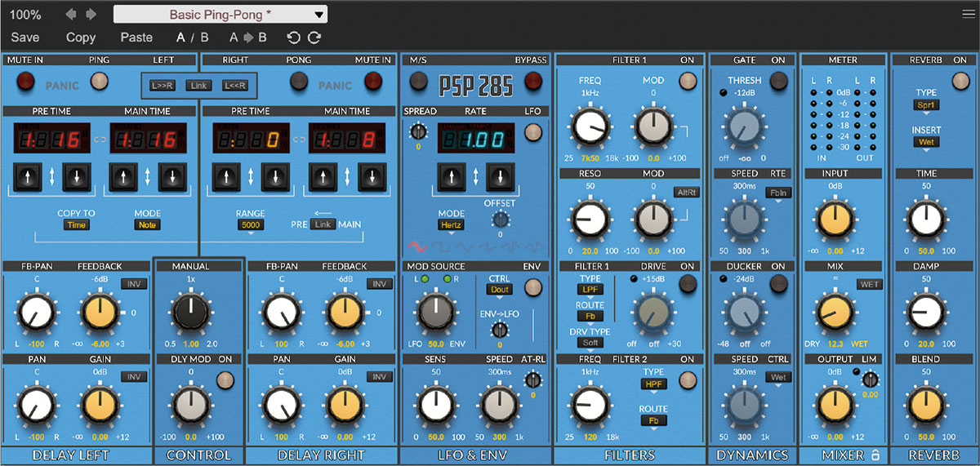Undo the last change
Viewport: 980px width, 466px height.
(294, 38)
